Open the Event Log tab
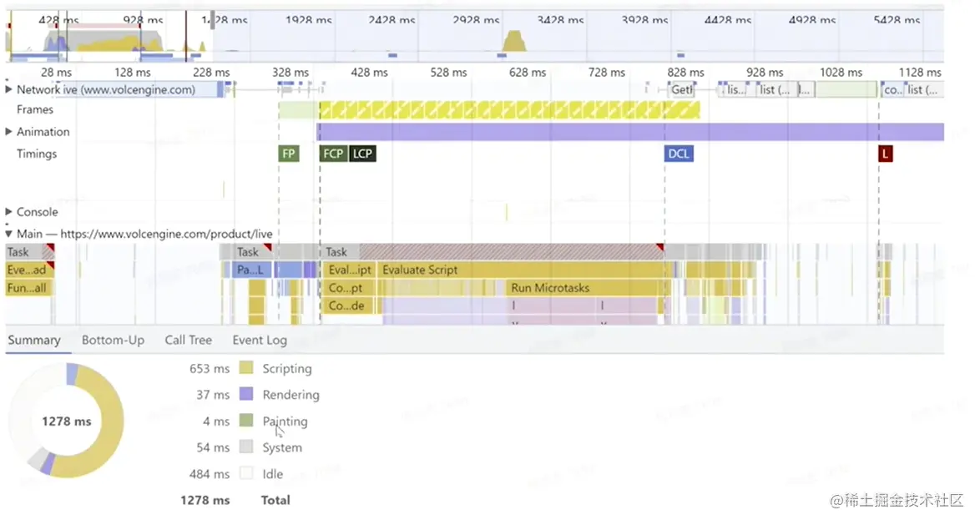This screenshot has height=525, width=980. click(x=260, y=340)
